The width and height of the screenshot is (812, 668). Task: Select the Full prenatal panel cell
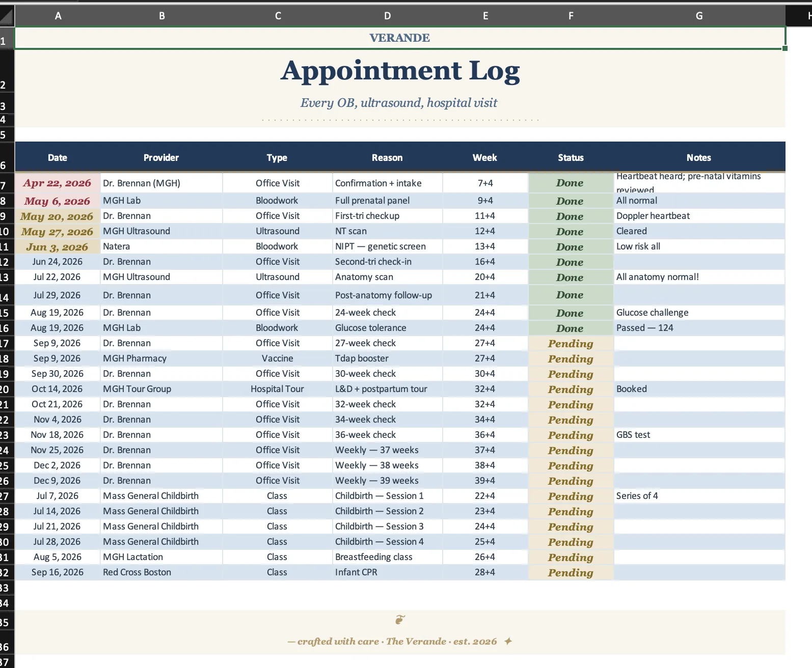[388, 201]
